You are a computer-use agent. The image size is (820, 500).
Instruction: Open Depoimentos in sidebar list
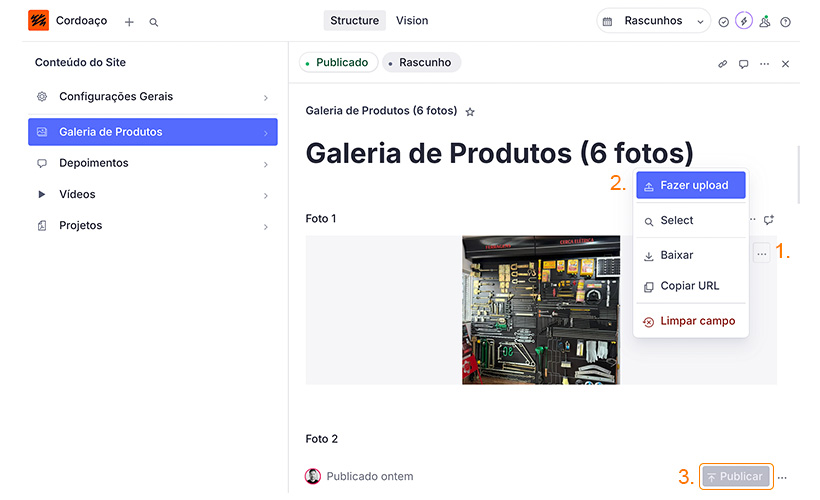[153, 163]
